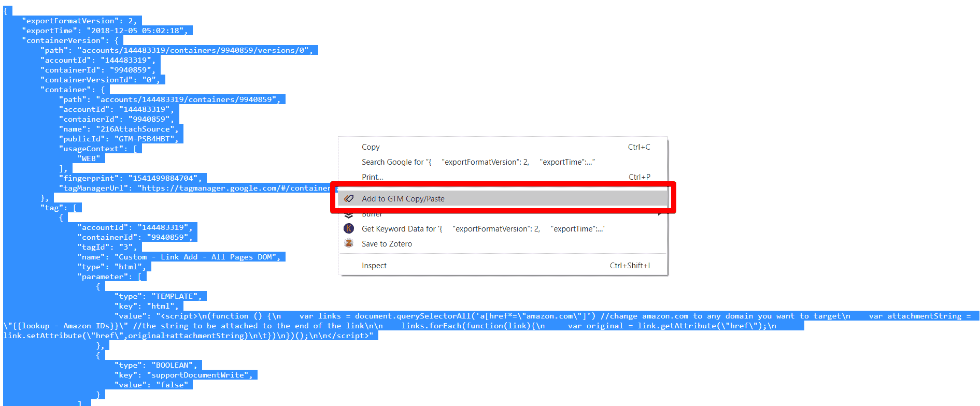Click the "tagManagerUrl" line
The width and height of the screenshot is (980, 406).
pyautogui.click(x=197, y=188)
